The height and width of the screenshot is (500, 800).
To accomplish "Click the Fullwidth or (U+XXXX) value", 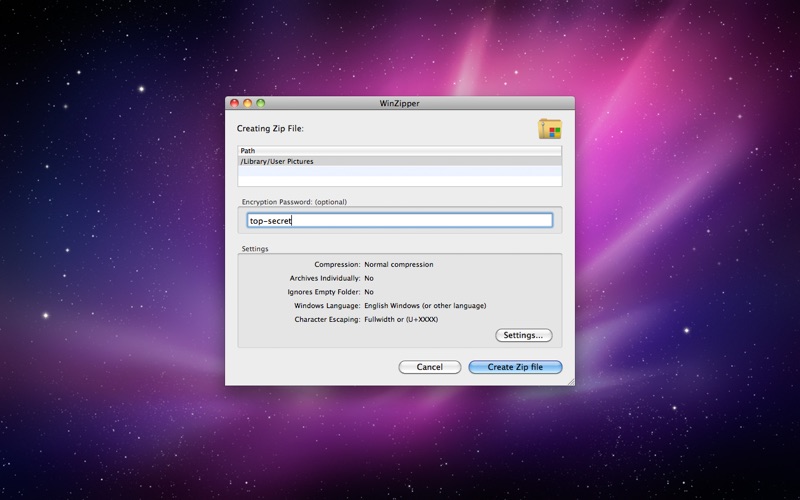I will pos(401,319).
